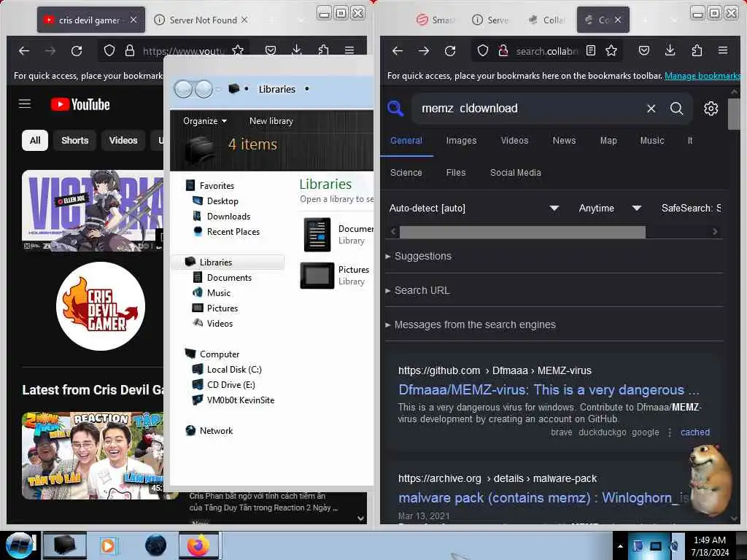Open Cris Devil Gamer channel avatar
The width and height of the screenshot is (747, 560).
click(x=101, y=306)
